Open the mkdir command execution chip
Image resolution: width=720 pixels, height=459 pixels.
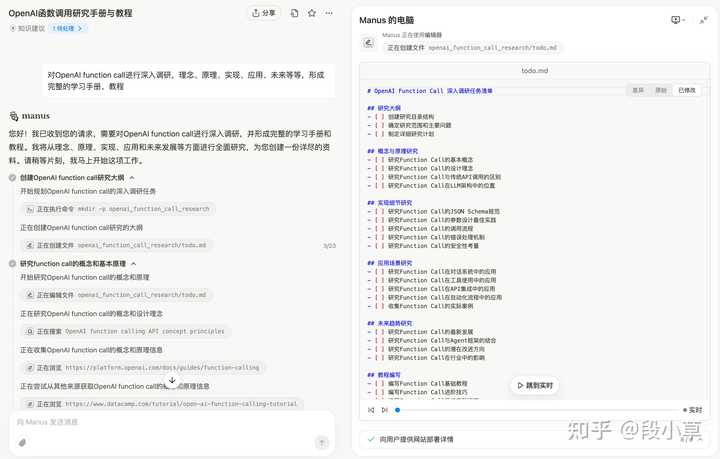click(118, 209)
